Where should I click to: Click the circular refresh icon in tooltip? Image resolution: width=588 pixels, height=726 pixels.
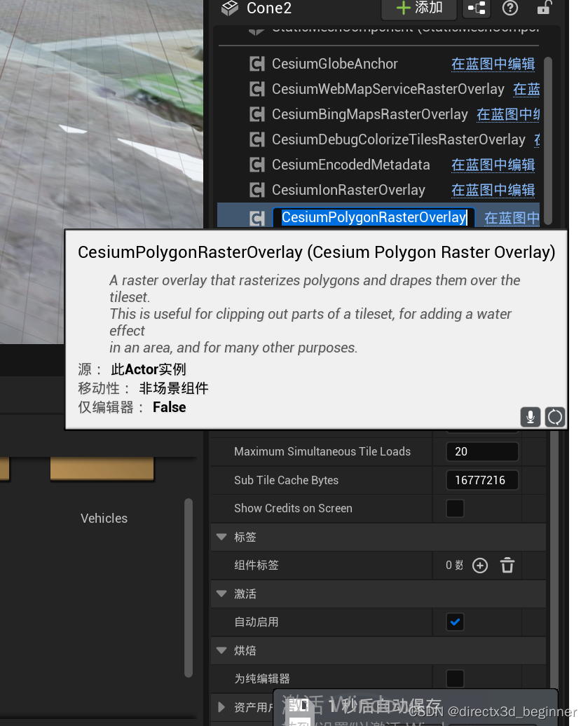point(554,417)
